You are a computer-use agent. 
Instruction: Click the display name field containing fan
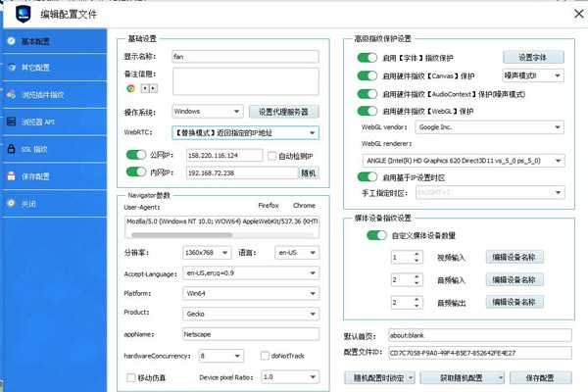[x=246, y=57]
